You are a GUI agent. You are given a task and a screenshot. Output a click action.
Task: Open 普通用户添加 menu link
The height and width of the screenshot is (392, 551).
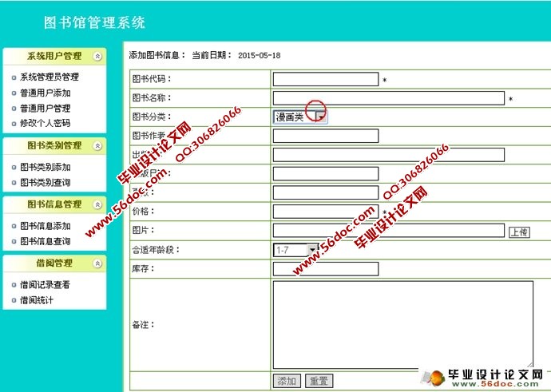click(46, 93)
